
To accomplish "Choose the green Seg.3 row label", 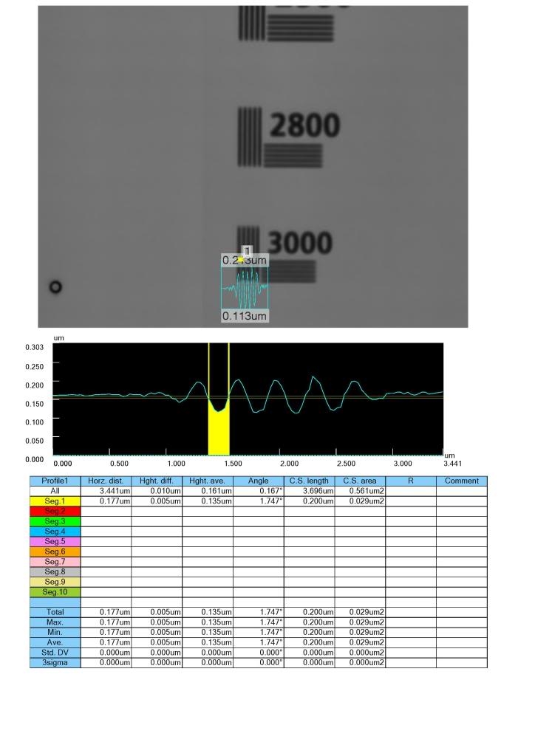I will coord(55,521).
